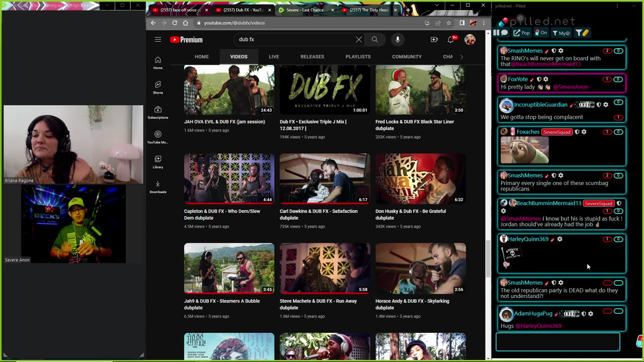
Task: Open Downloads in the YouTube sidebar
Action: coord(158,186)
